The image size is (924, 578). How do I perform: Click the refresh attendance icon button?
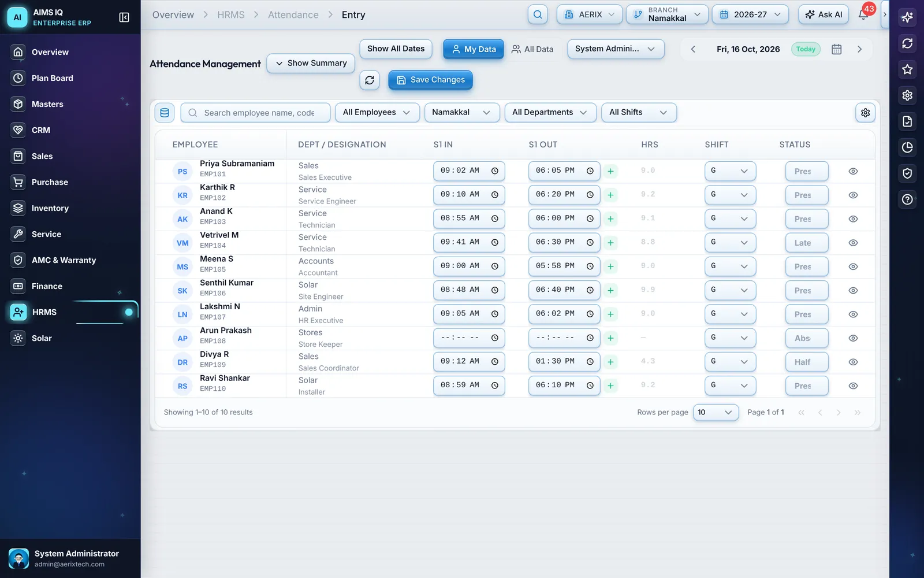point(370,80)
